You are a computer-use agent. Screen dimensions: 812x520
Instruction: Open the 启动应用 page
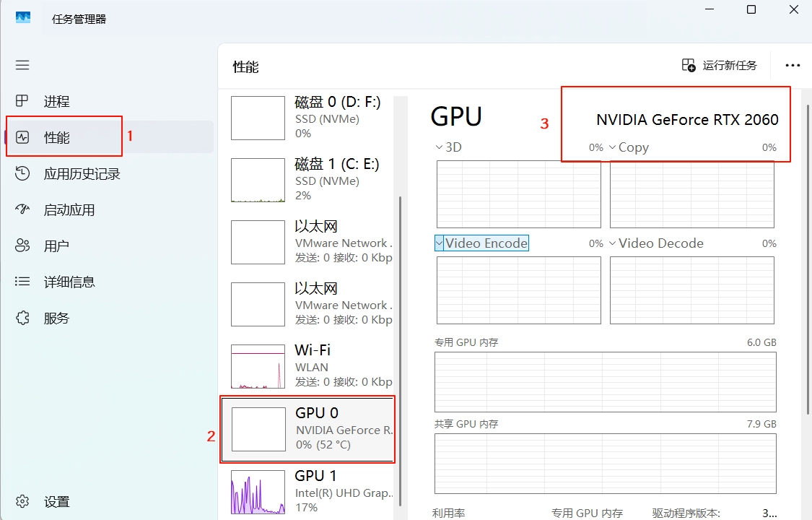pyautogui.click(x=69, y=209)
